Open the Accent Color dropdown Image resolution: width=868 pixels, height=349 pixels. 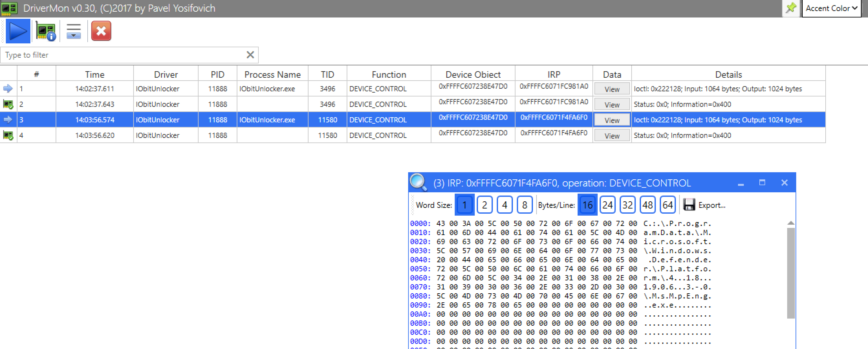(831, 8)
